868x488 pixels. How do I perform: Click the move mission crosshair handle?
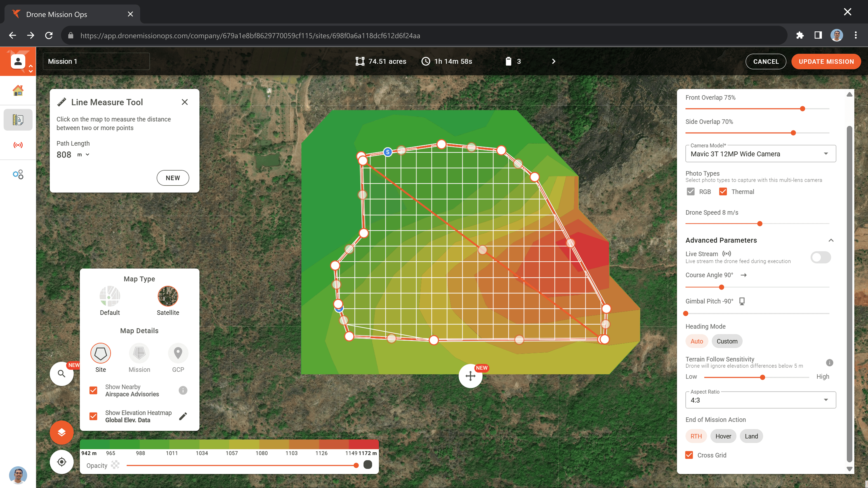point(470,376)
